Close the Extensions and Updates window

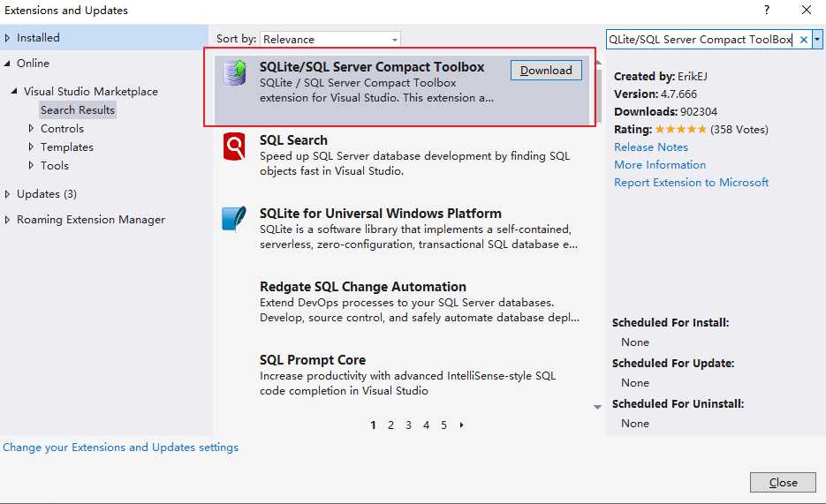[806, 10]
